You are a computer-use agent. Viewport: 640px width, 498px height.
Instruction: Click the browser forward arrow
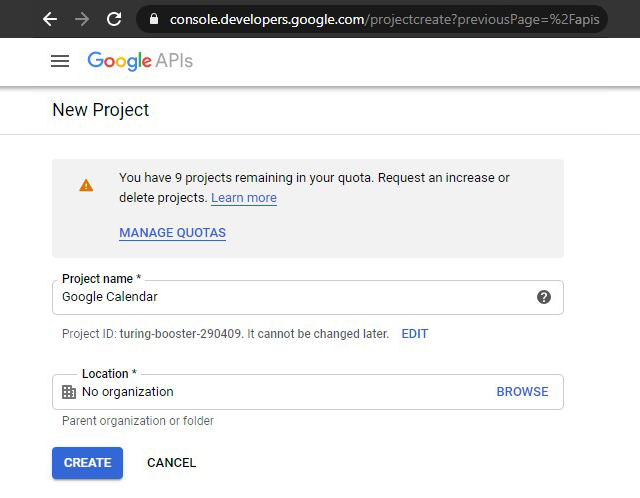[82, 19]
